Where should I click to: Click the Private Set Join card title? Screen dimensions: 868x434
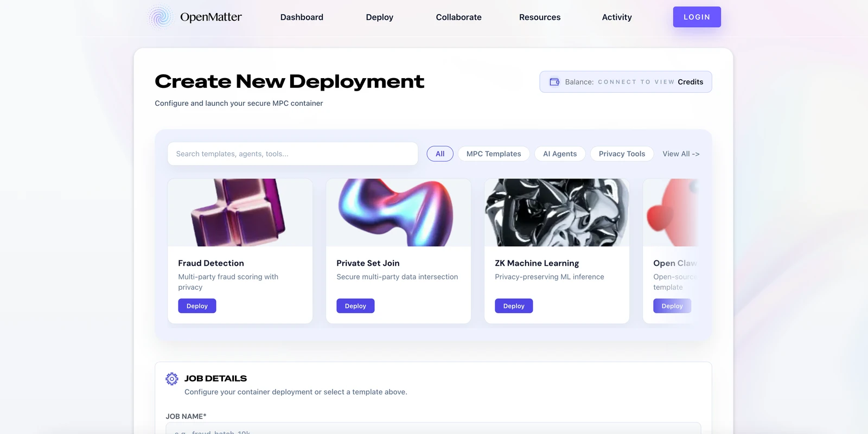pyautogui.click(x=368, y=263)
